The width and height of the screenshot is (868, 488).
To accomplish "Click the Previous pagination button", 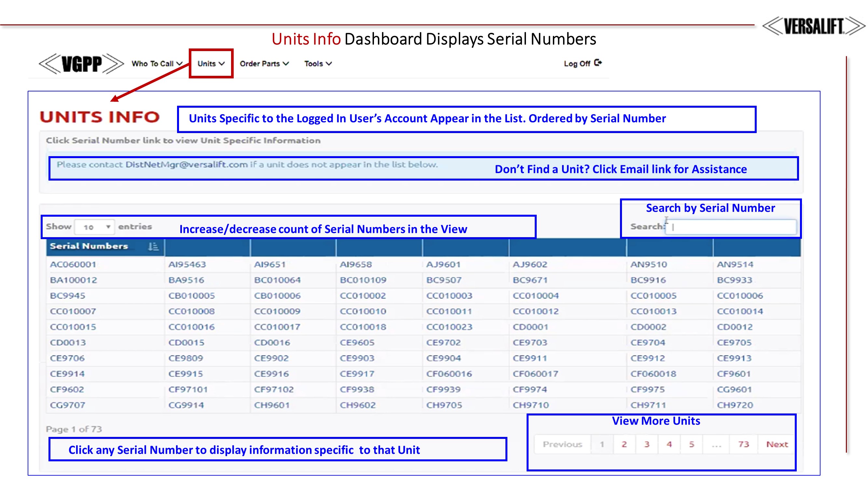I will click(x=562, y=444).
